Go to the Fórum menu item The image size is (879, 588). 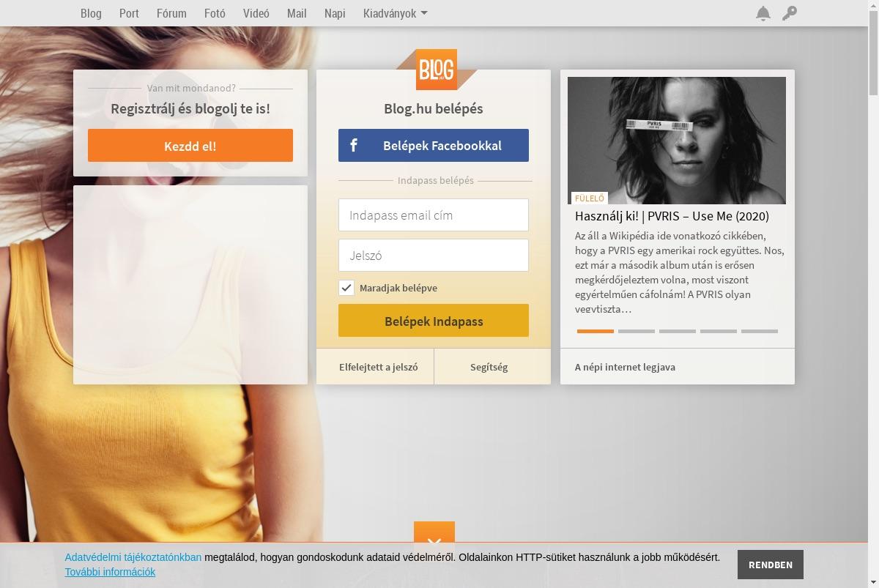(x=171, y=13)
